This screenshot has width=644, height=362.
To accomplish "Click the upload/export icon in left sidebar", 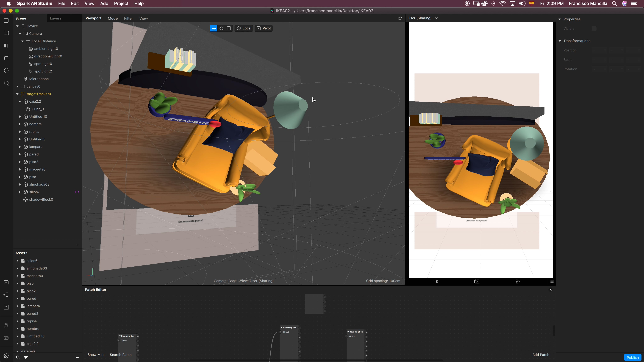I will (x=6, y=307).
